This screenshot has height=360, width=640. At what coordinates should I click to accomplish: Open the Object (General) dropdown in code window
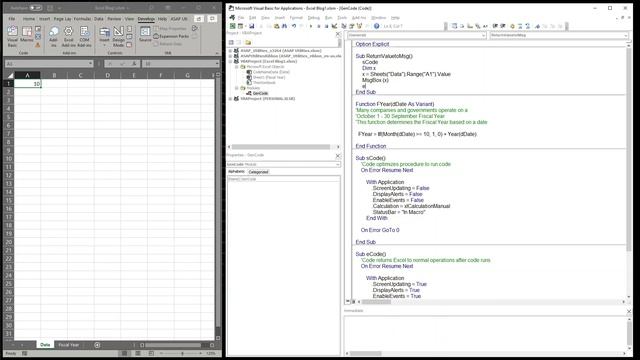483,36
